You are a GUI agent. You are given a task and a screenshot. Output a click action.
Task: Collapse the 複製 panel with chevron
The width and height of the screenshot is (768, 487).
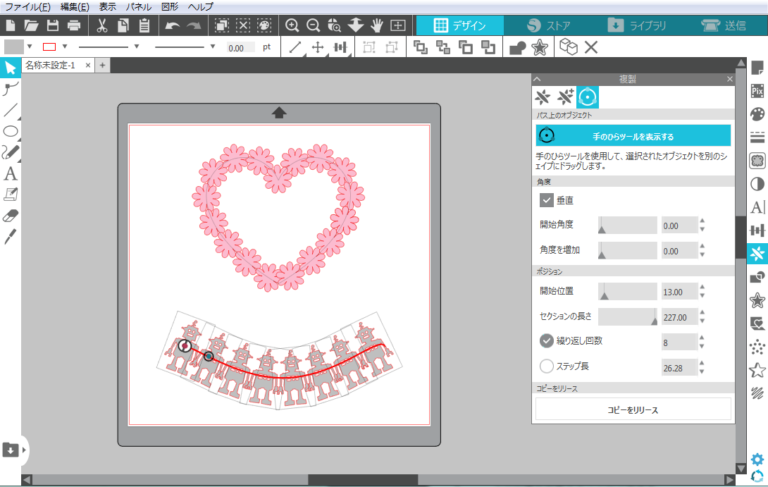tap(537, 79)
